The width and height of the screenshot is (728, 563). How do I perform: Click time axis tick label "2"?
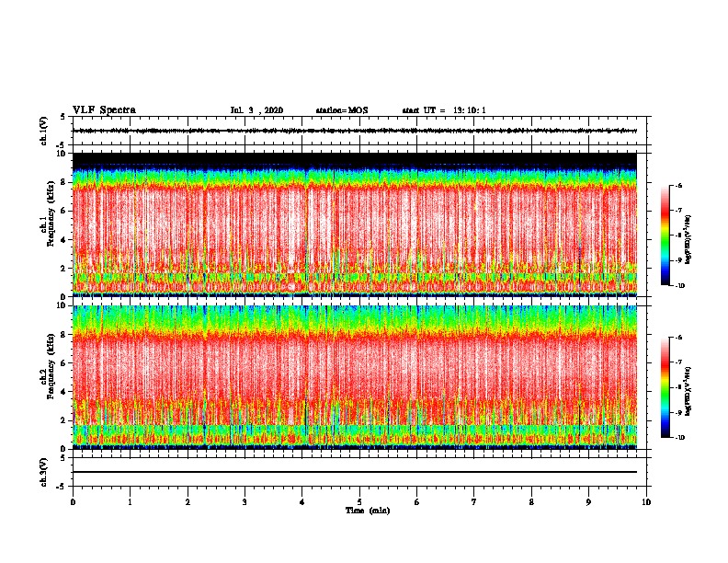coord(188,502)
